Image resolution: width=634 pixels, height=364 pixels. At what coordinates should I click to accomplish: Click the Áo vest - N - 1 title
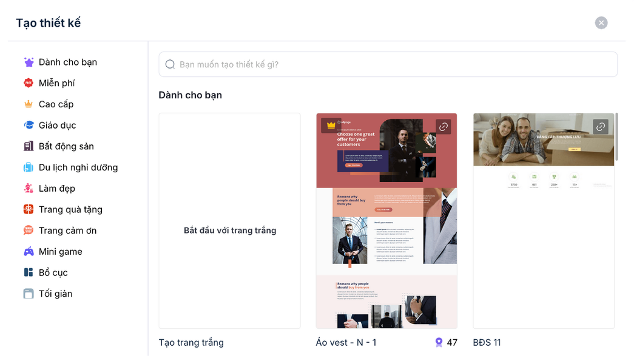click(346, 343)
